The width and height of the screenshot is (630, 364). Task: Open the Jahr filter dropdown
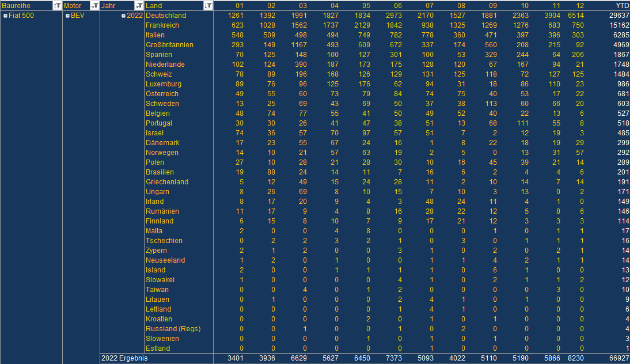pos(139,5)
